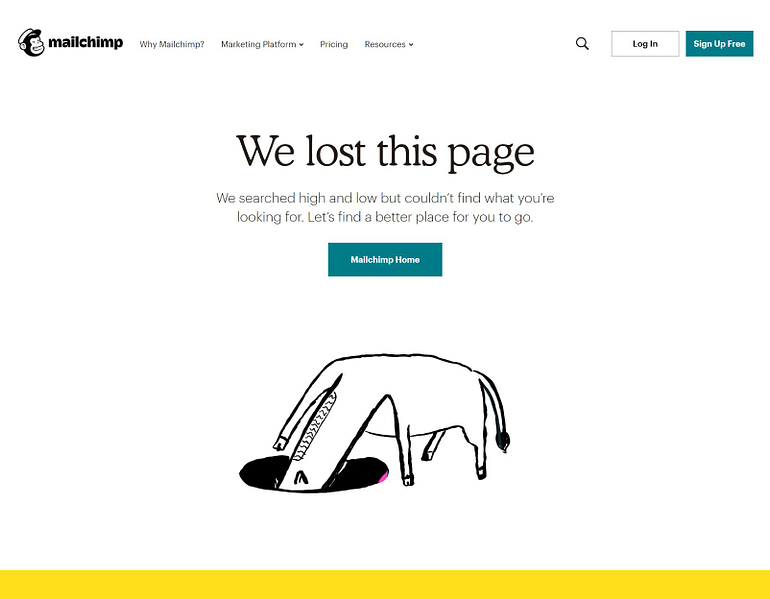Go to the Pricing page
This screenshot has width=770, height=599.
334,44
